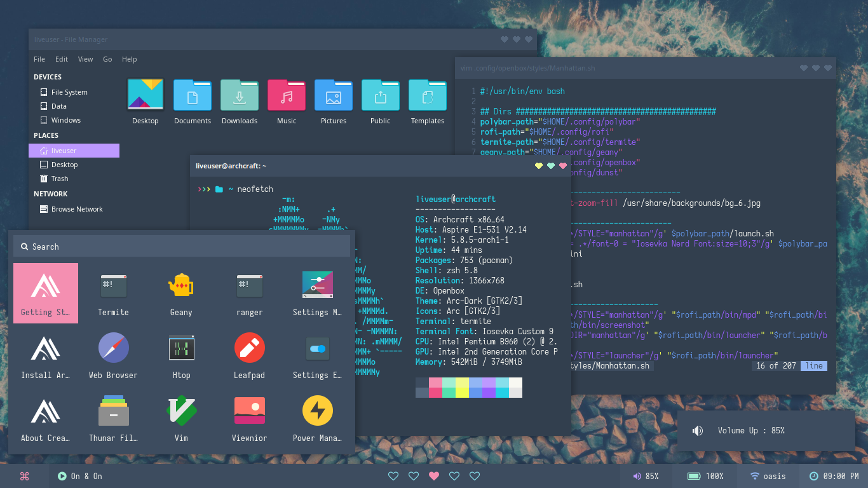This screenshot has width=868, height=488.
Task: Open the Downloads folder icon
Action: coord(240,102)
